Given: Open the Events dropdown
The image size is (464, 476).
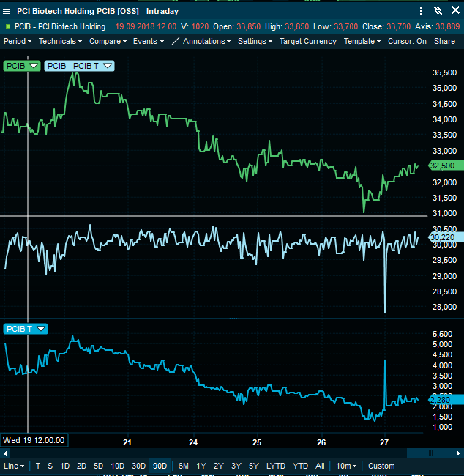Looking at the screenshot, I should (149, 41).
